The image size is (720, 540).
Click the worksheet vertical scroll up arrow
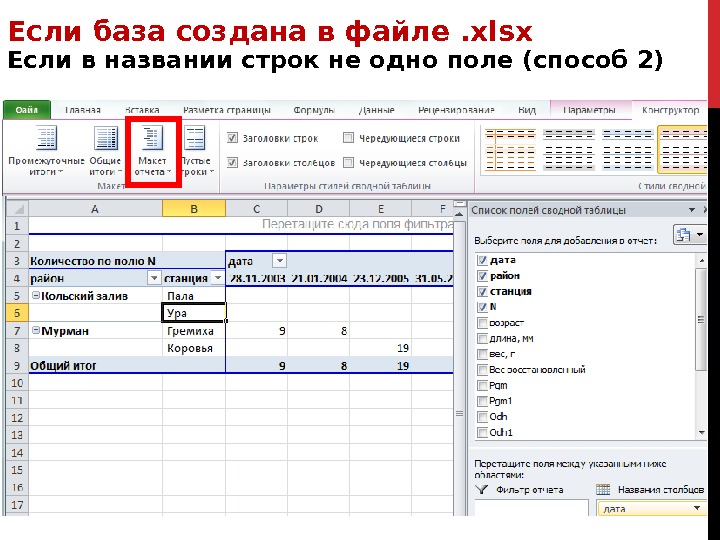459,214
